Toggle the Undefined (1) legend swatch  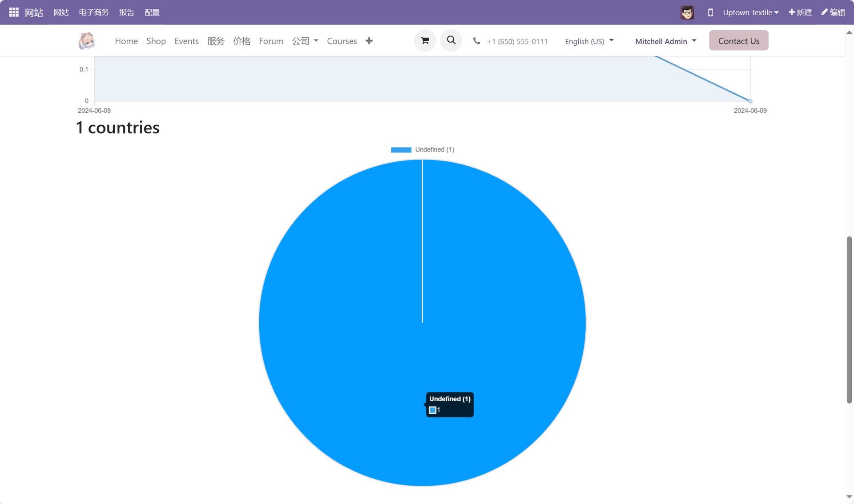(x=401, y=150)
